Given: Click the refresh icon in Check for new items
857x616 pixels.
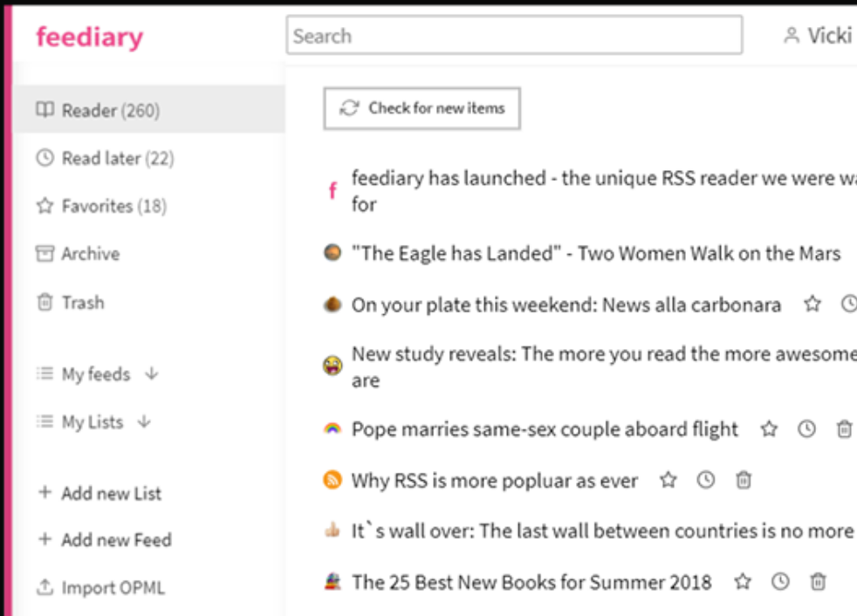Looking at the screenshot, I should [x=349, y=108].
